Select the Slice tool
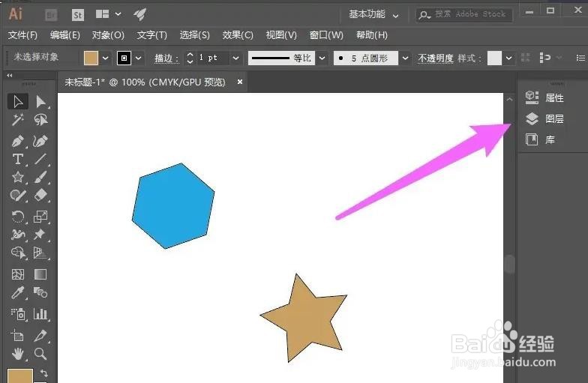This screenshot has width=588, height=383. tap(40, 336)
